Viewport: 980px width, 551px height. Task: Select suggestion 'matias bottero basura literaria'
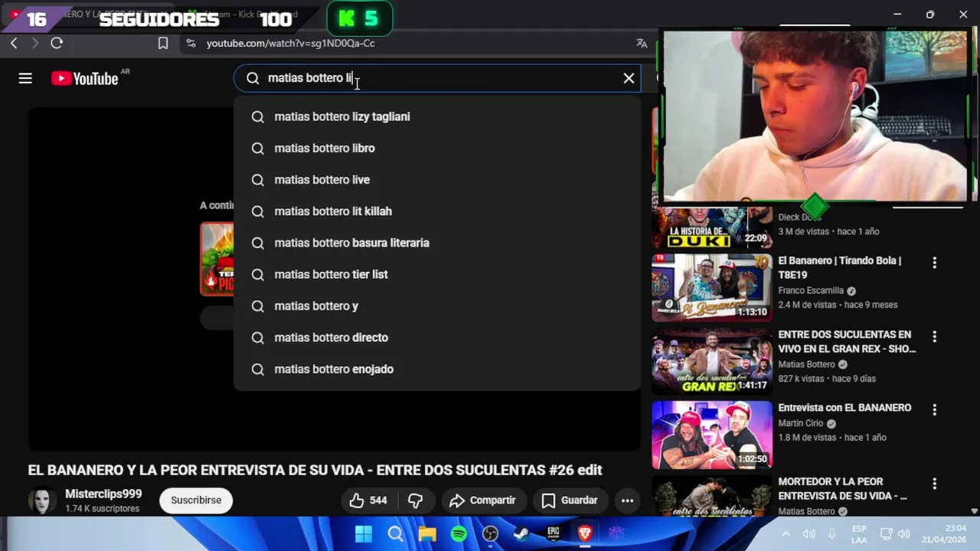click(437, 243)
